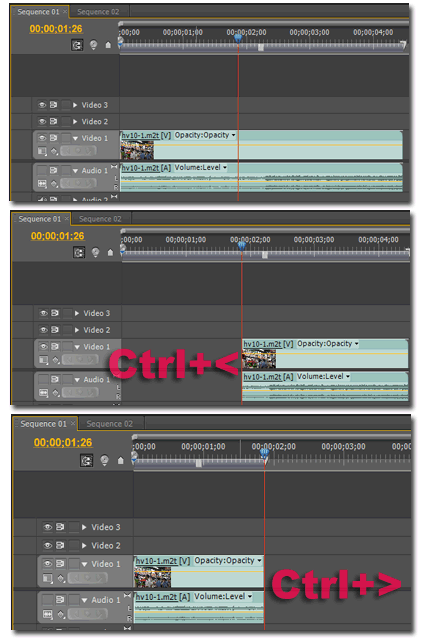Click the playhead handle in the bottom timeline ruler

coord(264,453)
